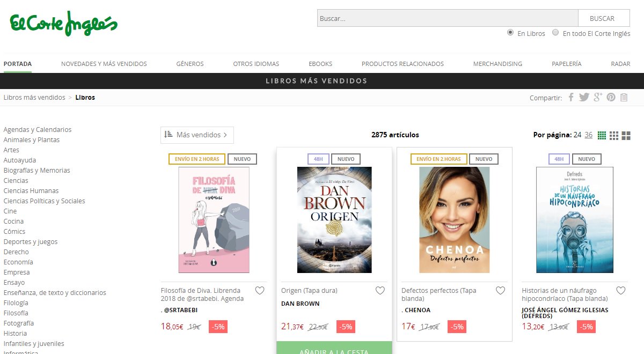Open NOVEDADES Y MÁS VENDIDOS menu
Image resolution: width=644 pixels, height=354 pixels.
[x=104, y=64]
